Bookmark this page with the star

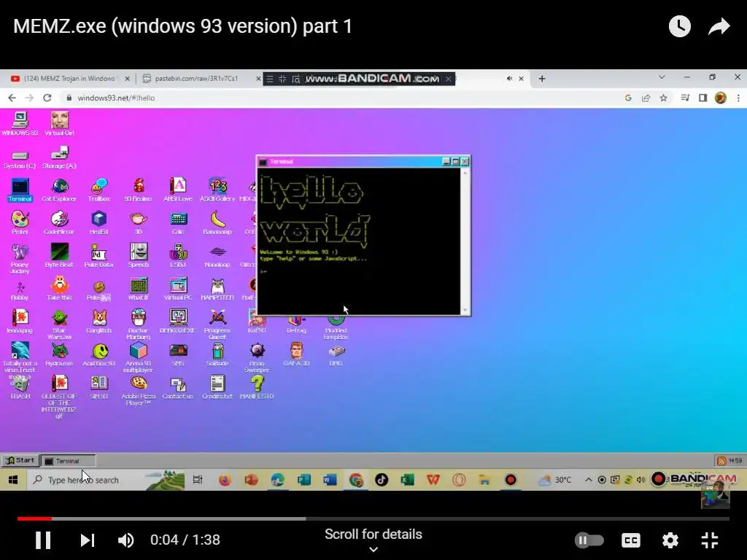click(663, 98)
